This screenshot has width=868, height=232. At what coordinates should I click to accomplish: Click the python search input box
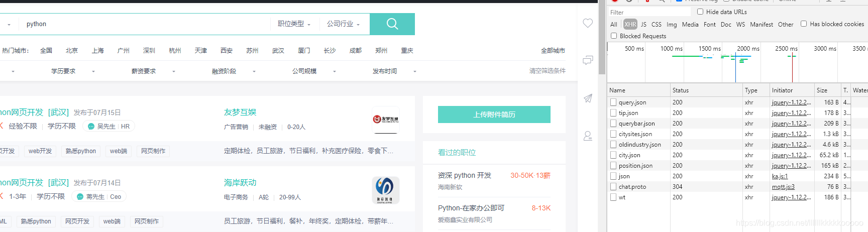pyautogui.click(x=146, y=24)
